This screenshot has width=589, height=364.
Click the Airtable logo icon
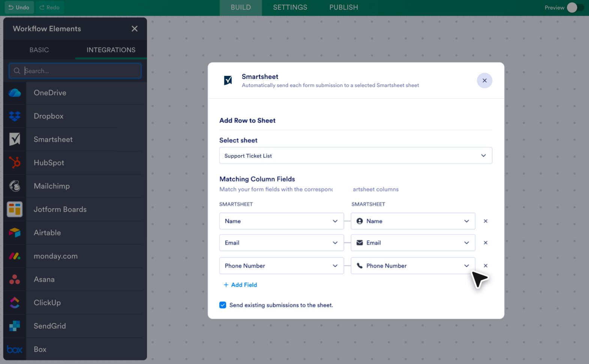15,233
